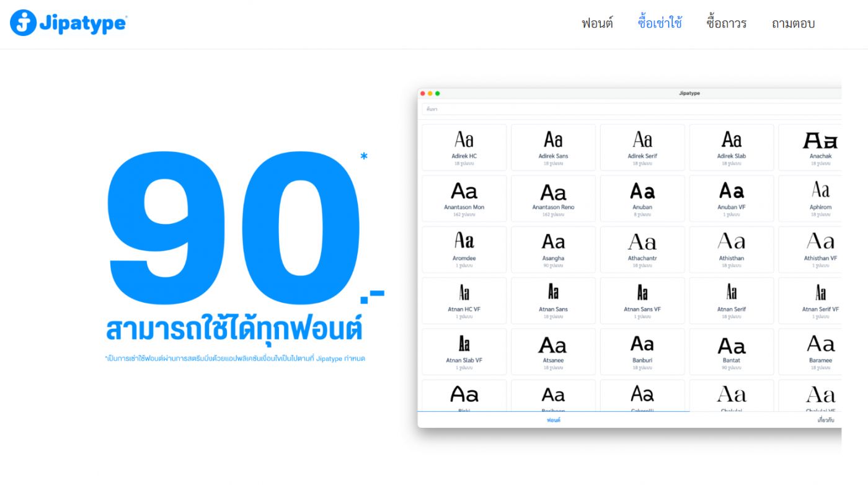
Task: Open the ถามตอบ page
Action: point(792,24)
